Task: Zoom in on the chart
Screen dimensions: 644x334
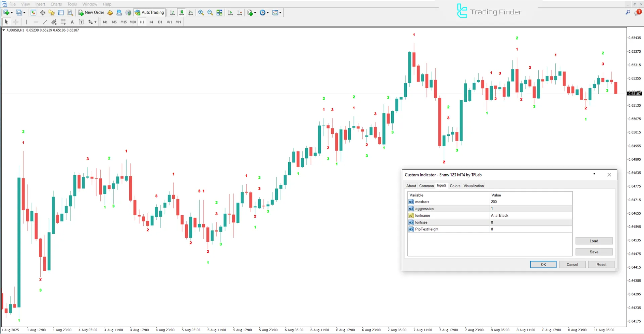Action: point(201,12)
